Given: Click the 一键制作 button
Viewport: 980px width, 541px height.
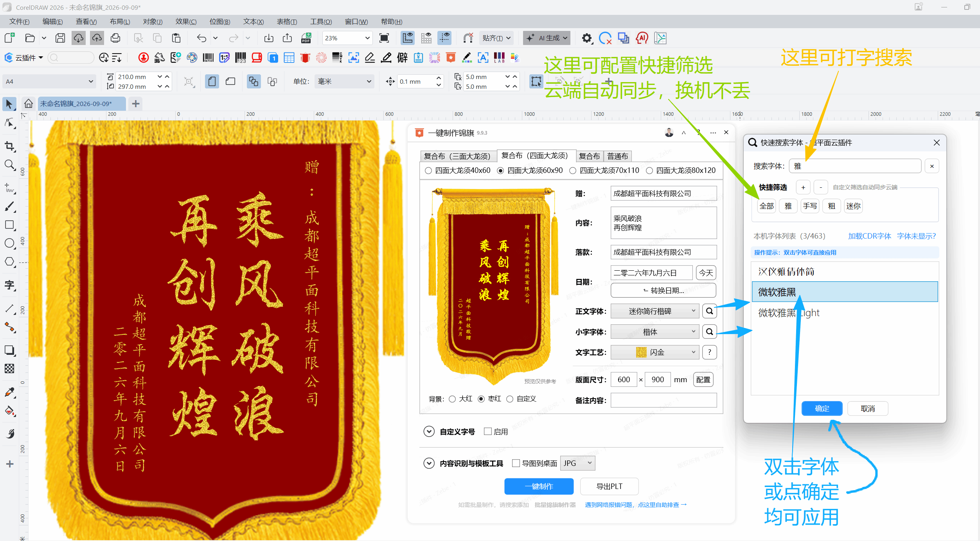Looking at the screenshot, I should coord(539,486).
